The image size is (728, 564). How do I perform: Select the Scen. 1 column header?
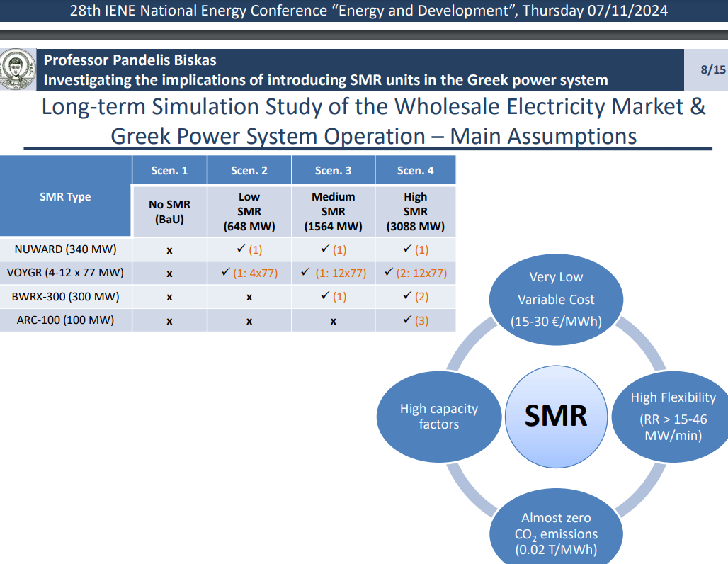(169, 171)
